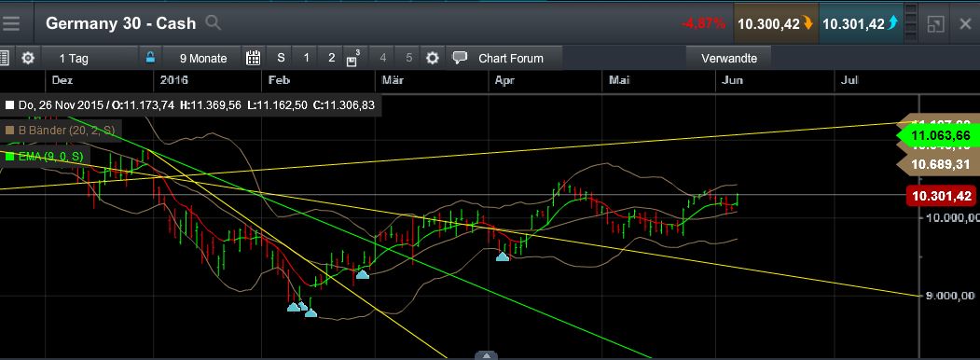Open chart settings gear left of 1 Tag

point(27,58)
